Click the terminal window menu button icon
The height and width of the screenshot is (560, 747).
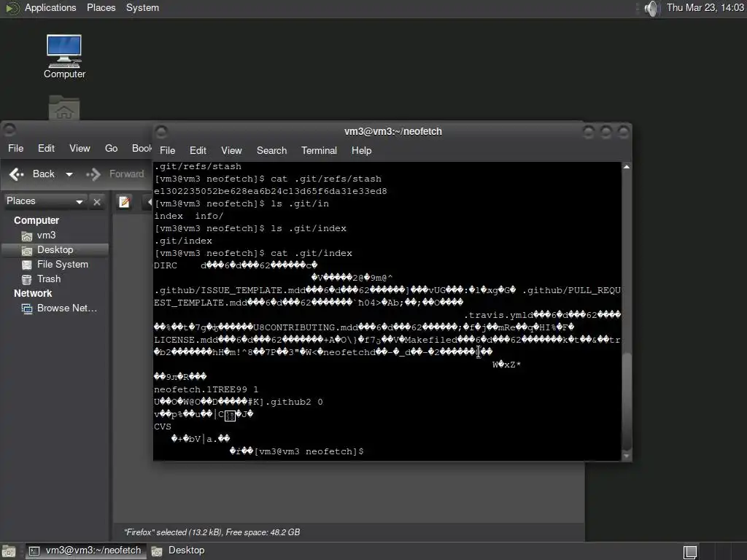point(161,131)
